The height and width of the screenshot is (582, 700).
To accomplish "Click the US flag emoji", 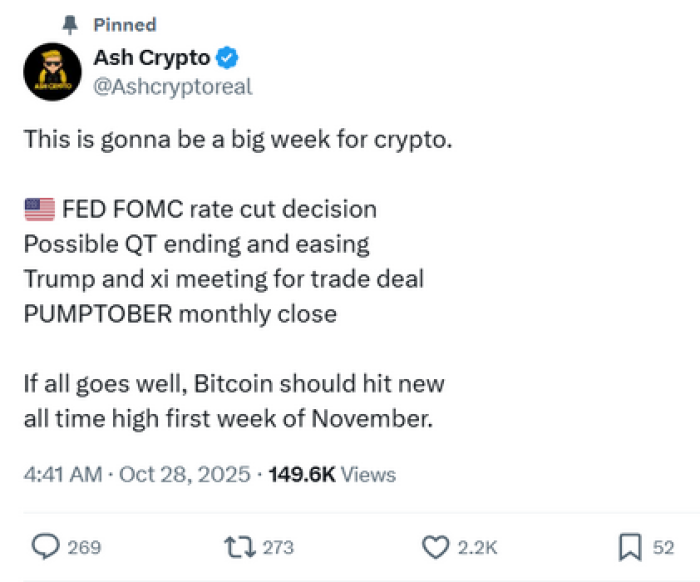I will coord(39,210).
